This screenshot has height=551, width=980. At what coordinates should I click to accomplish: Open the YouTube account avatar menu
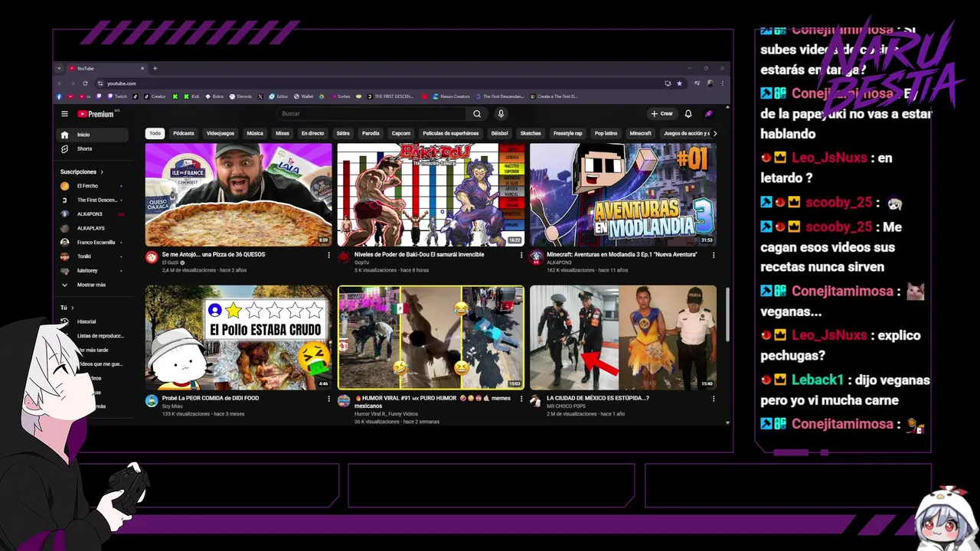click(709, 114)
